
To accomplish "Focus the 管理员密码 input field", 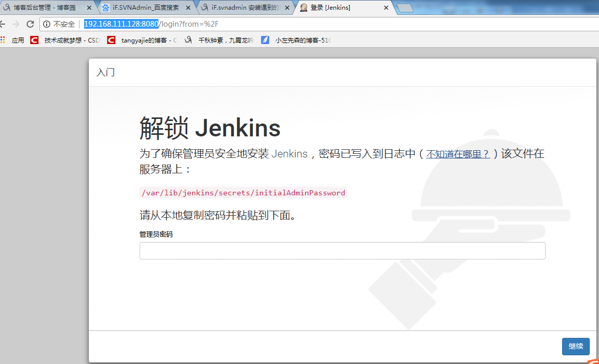I will coord(342,251).
